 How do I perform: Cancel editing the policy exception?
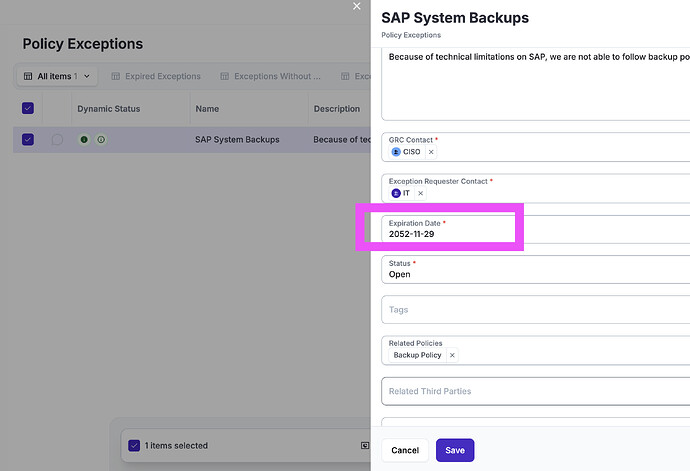coord(405,450)
